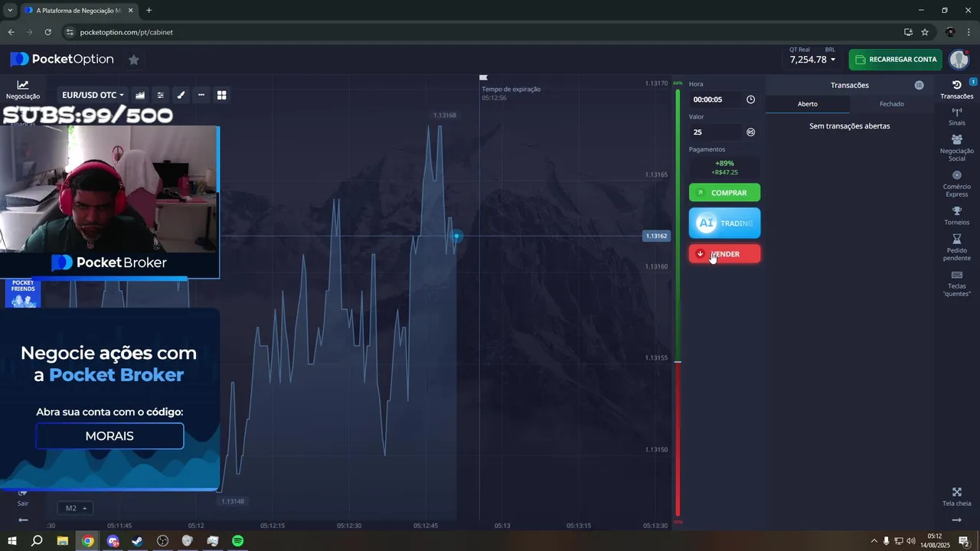The height and width of the screenshot is (551, 980).
Task: Open the Discord taskbar icon
Action: pyautogui.click(x=113, y=541)
